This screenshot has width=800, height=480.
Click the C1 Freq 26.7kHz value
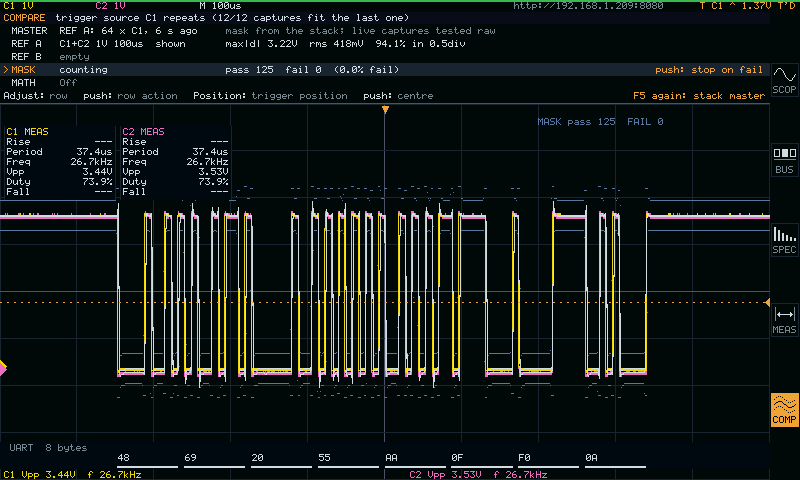coord(91,162)
